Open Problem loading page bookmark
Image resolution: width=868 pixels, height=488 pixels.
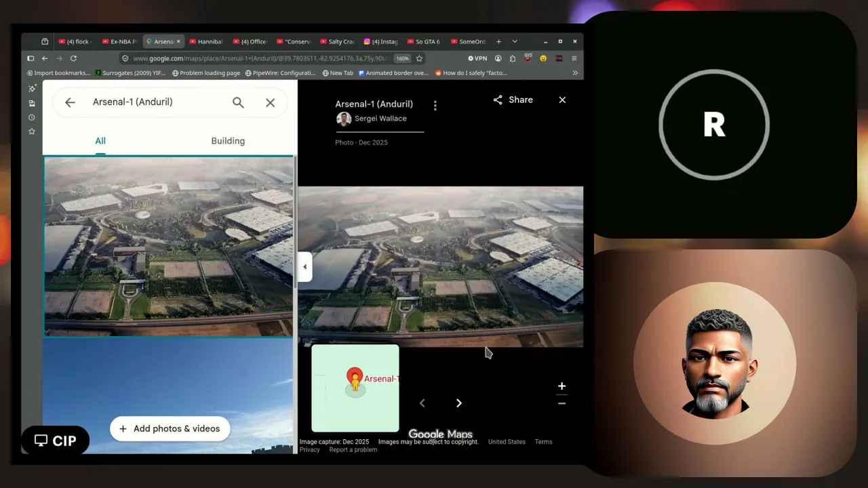pos(206,73)
